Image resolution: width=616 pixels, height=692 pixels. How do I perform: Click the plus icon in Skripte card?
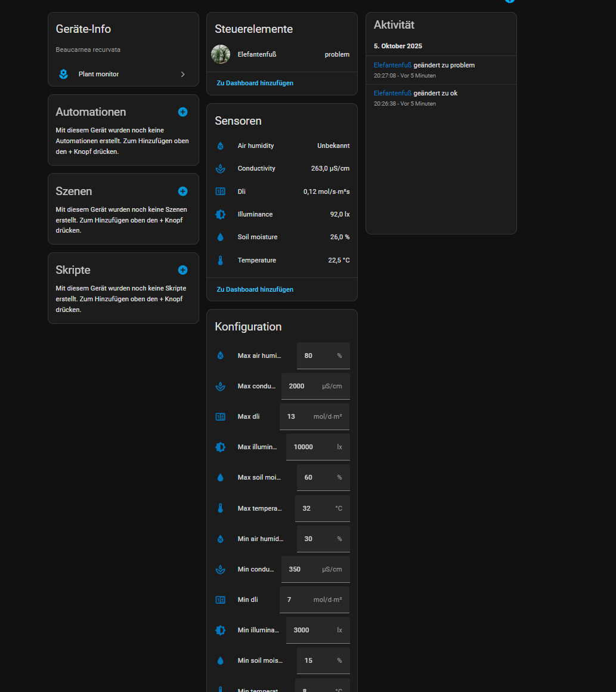pos(182,270)
